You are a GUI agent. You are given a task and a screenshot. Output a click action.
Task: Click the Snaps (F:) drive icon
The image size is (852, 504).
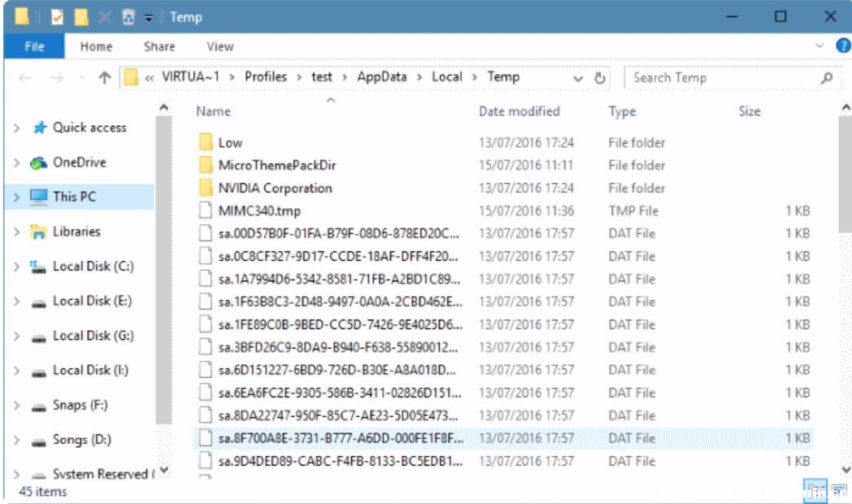(x=38, y=408)
